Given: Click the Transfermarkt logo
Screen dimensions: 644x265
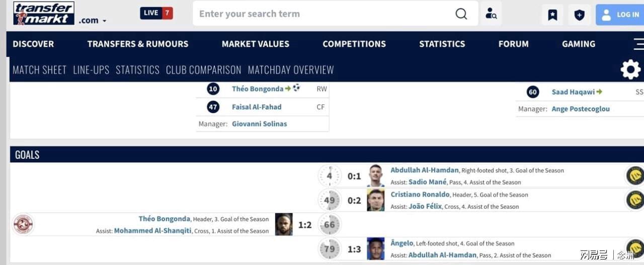Looking at the screenshot, I should tap(44, 13).
